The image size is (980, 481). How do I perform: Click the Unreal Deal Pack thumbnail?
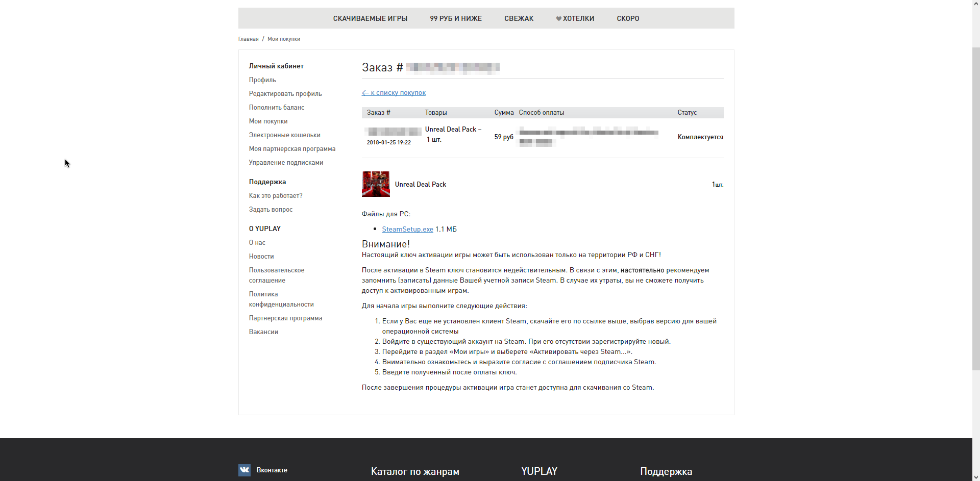click(376, 184)
